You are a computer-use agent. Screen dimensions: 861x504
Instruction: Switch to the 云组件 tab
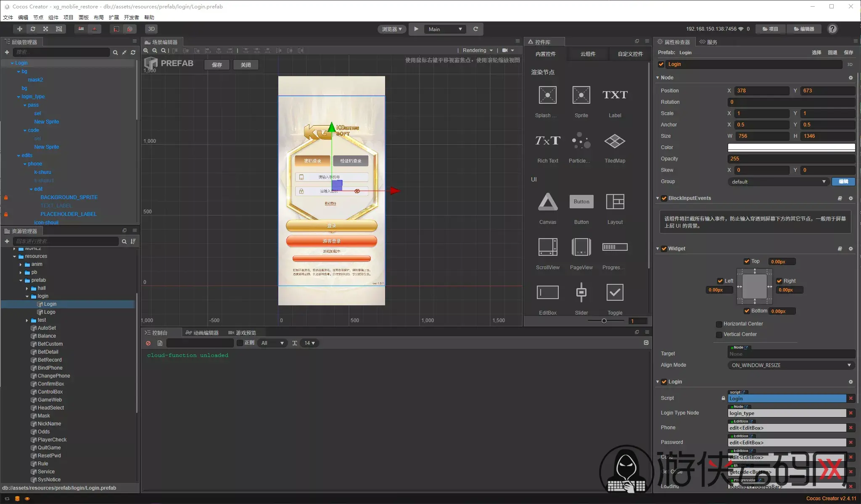click(x=588, y=54)
